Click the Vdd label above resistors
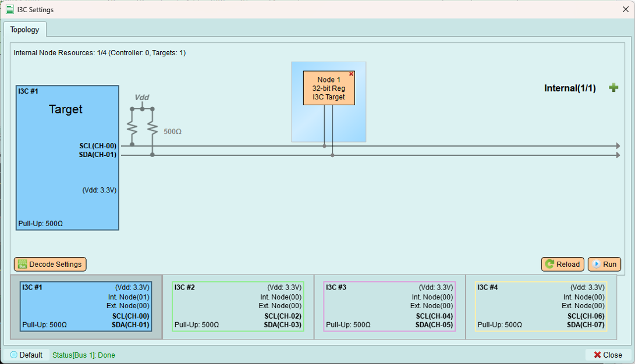Screen dimensions: 635x364 click(x=142, y=97)
